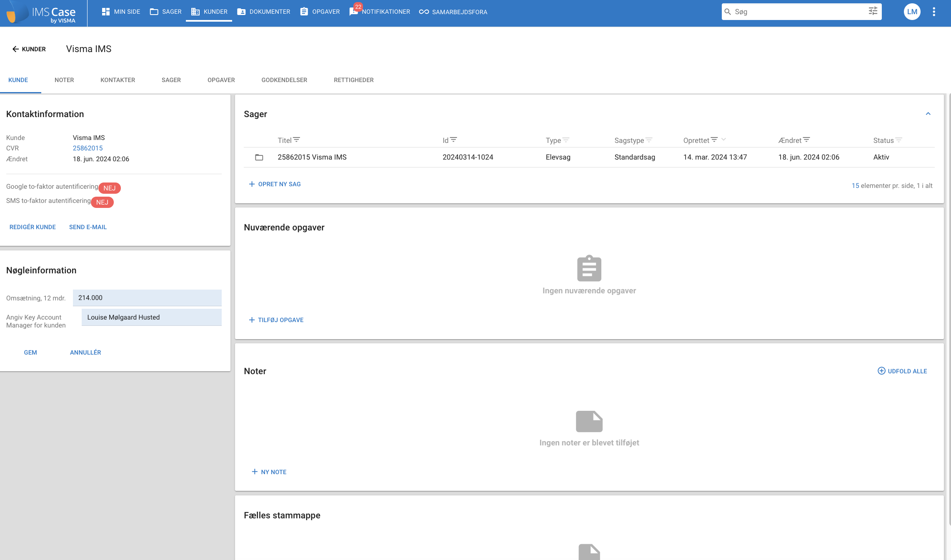
Task: Click Send e-mail button
Action: click(88, 227)
